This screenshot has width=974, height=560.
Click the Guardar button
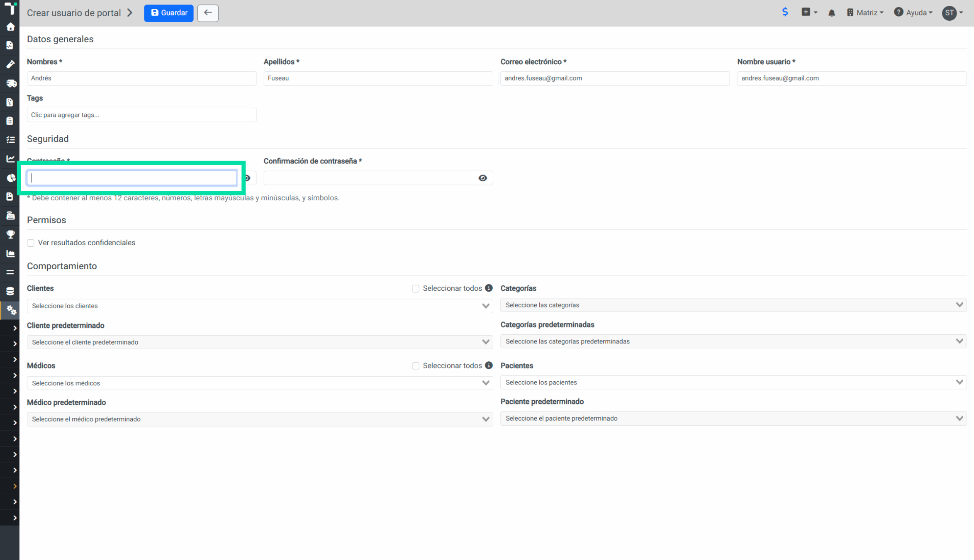(169, 13)
